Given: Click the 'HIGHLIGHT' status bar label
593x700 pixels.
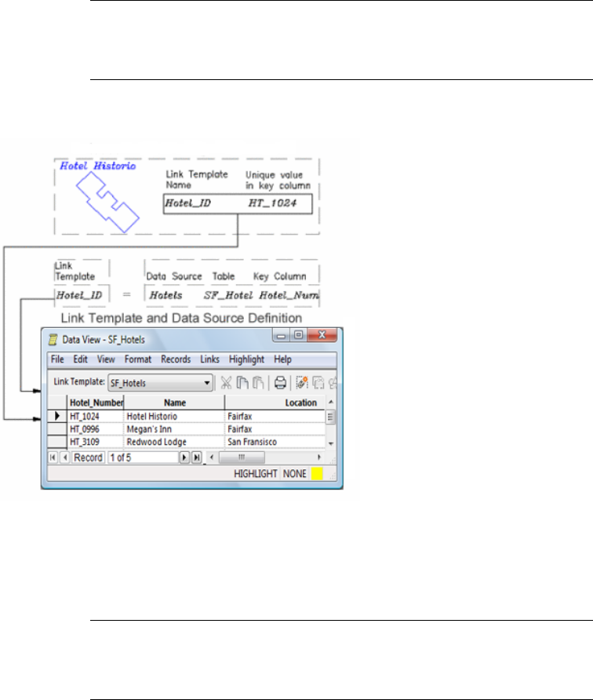Looking at the screenshot, I should (255, 474).
